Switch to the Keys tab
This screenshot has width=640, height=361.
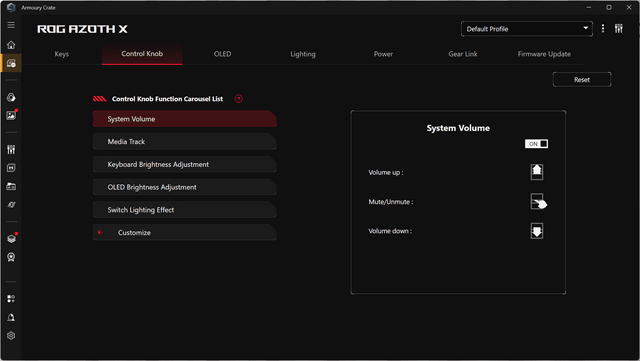[62, 54]
